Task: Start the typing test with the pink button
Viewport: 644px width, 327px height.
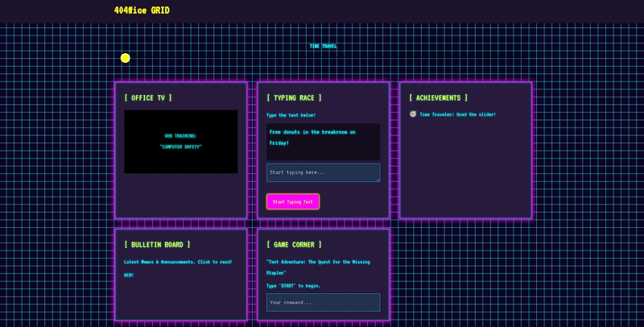Action: tap(293, 201)
